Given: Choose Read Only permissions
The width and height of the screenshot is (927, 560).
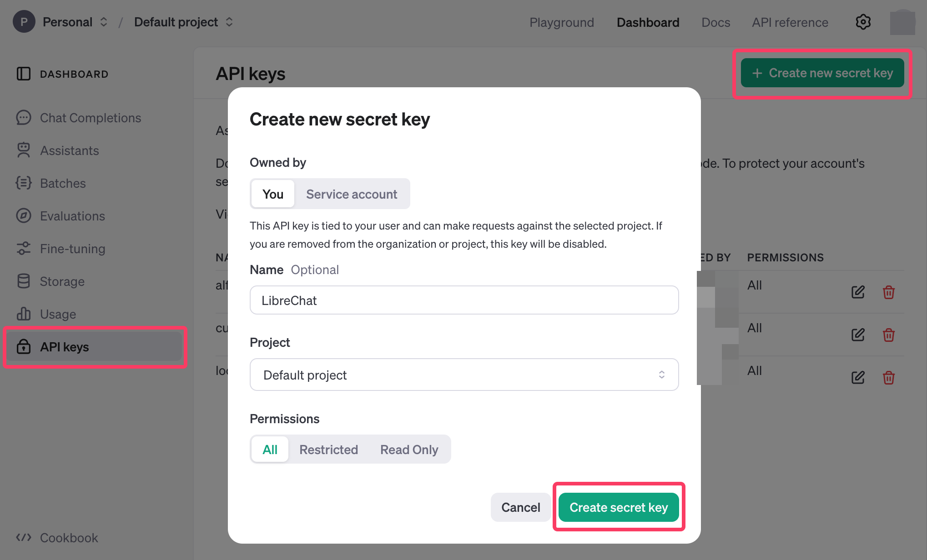Looking at the screenshot, I should 409,450.
